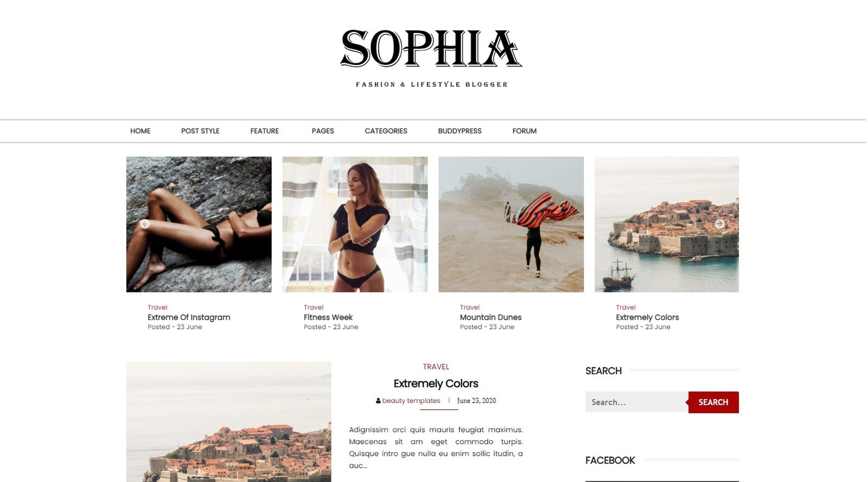868x482 pixels.
Task: Open the SOPHIA logo homepage link
Action: pyautogui.click(x=431, y=49)
